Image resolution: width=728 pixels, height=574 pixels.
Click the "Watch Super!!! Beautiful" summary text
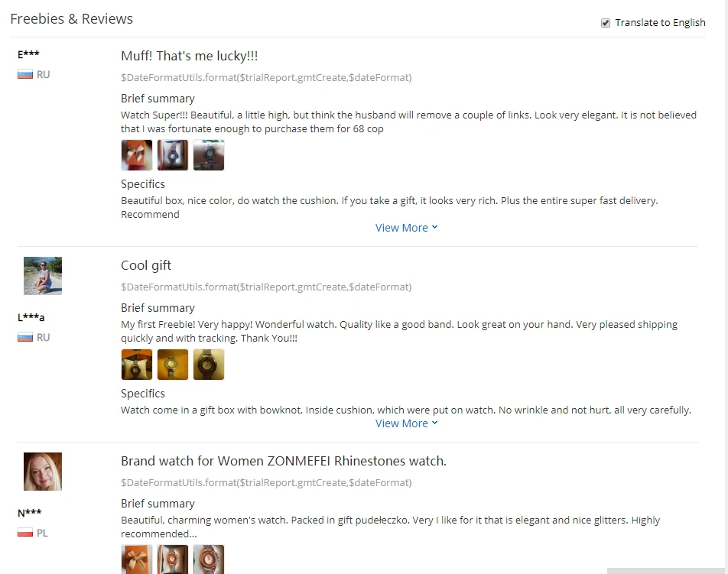408,122
